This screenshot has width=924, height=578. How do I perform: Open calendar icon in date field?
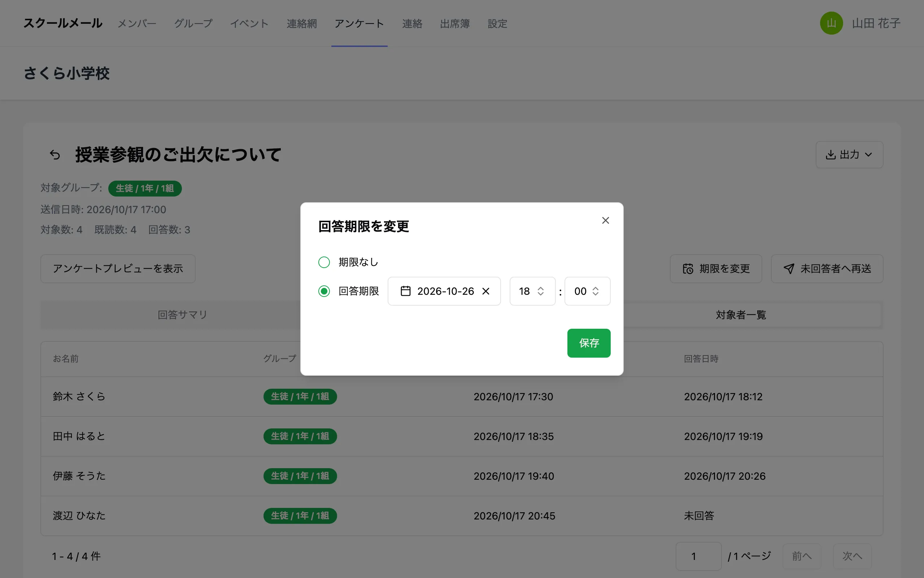405,291
